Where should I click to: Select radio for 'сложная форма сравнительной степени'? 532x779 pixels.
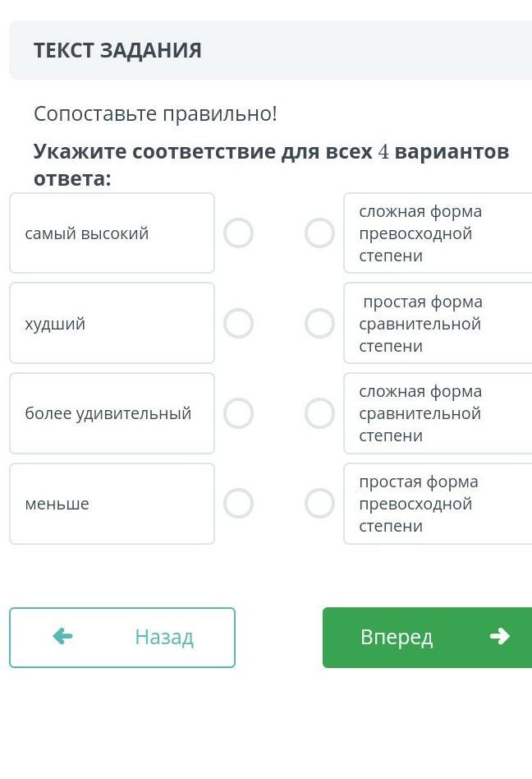pyautogui.click(x=319, y=413)
